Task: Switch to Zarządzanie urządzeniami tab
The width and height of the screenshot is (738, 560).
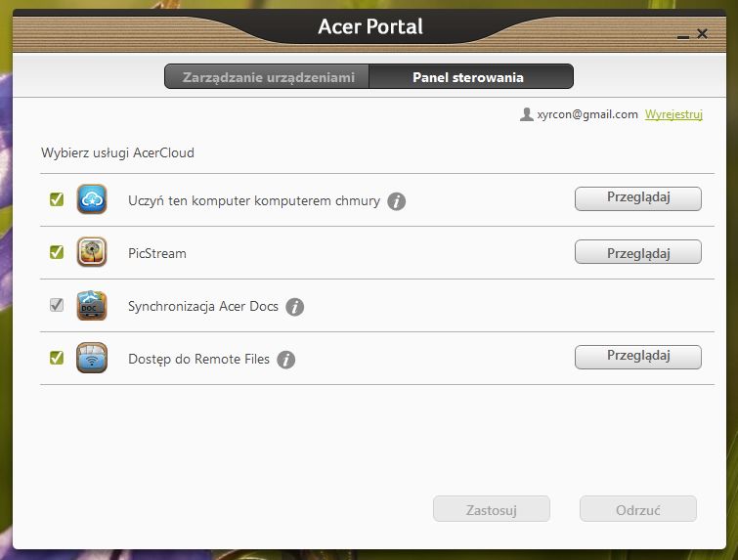Action: point(267,76)
